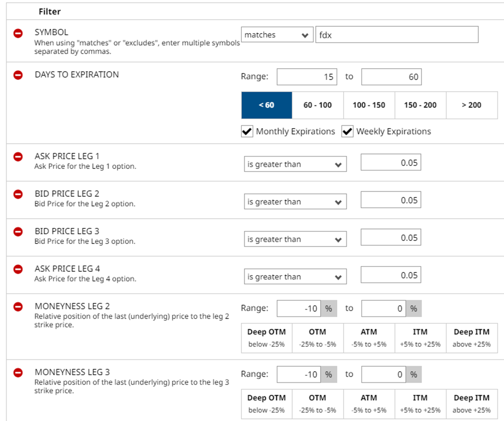Image resolution: width=504 pixels, height=421 pixels.
Task: Delete the ASK PRICE LEG 1 filter
Action: click(x=18, y=157)
